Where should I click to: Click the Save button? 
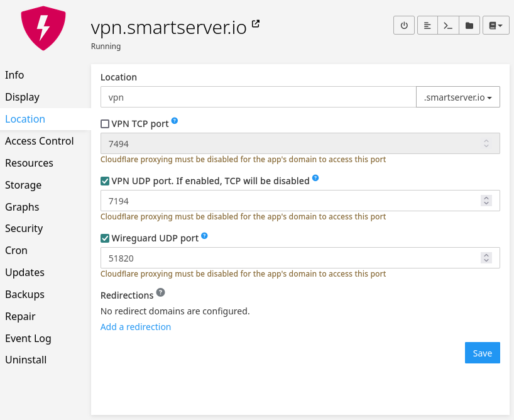coord(482,353)
